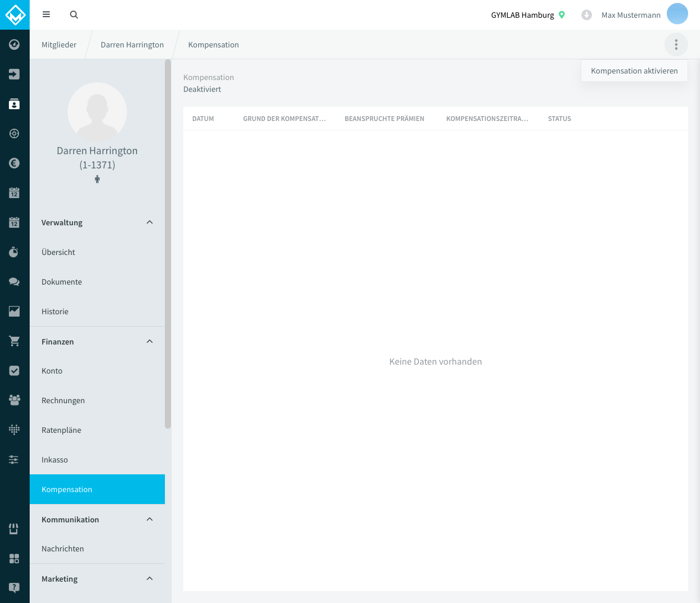Viewport: 700px width, 603px height.
Task: Open the dashboard gauge sidebar icon
Action: [14, 44]
